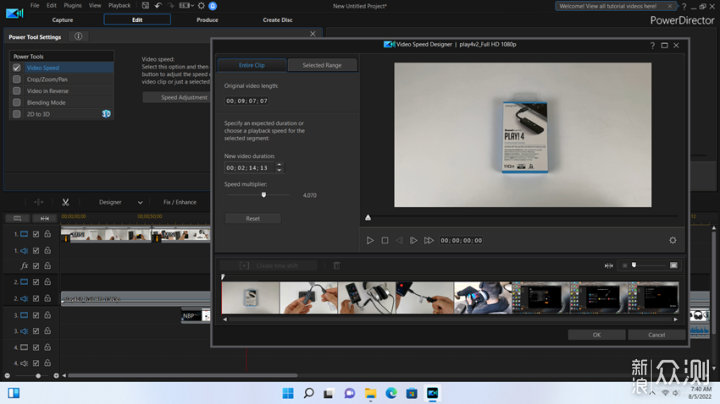Screen dimensions: 720x404
Task: Open preview settings gear in Speed Designer
Action: coord(672,240)
